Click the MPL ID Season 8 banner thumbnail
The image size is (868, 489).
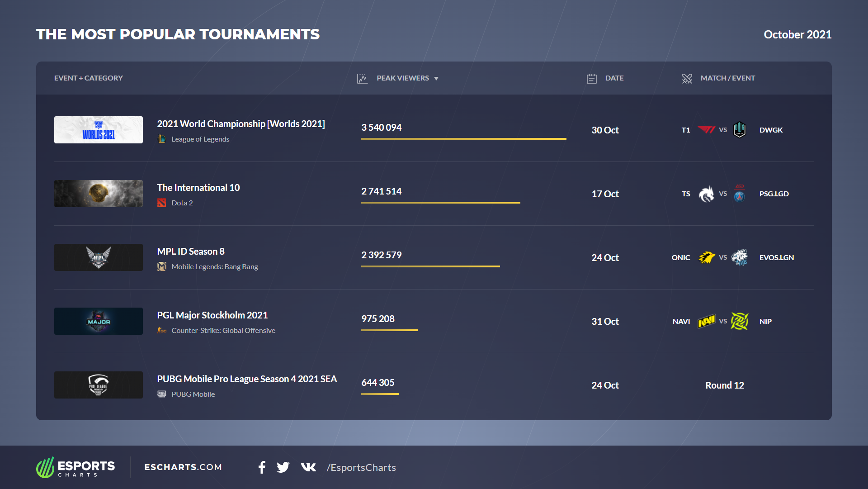tap(98, 257)
